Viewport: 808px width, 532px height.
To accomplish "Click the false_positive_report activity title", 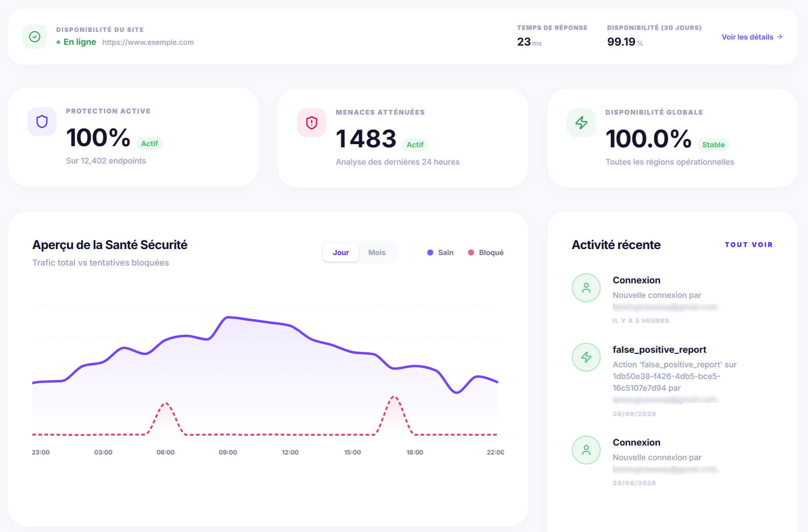I will tap(659, 350).
